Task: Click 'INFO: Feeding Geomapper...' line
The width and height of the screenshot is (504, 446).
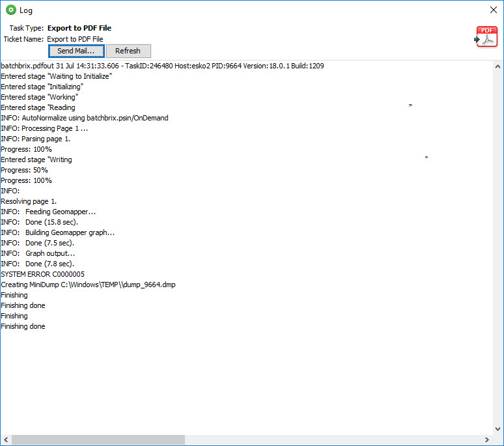Action: pyautogui.click(x=49, y=212)
